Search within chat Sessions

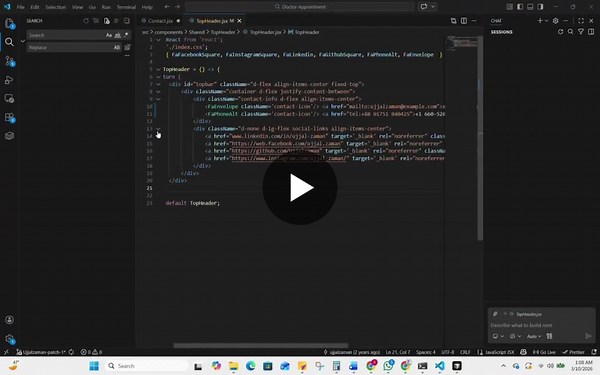point(571,32)
